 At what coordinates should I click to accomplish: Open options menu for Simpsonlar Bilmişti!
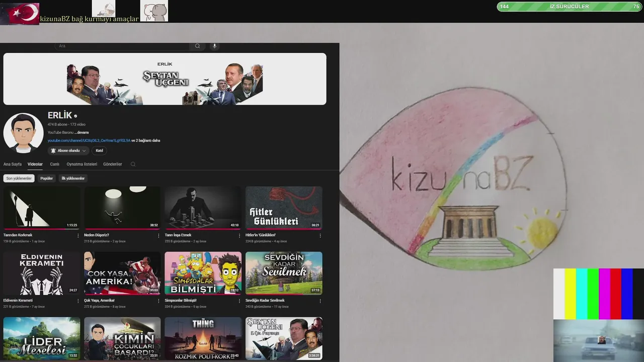[239, 301]
